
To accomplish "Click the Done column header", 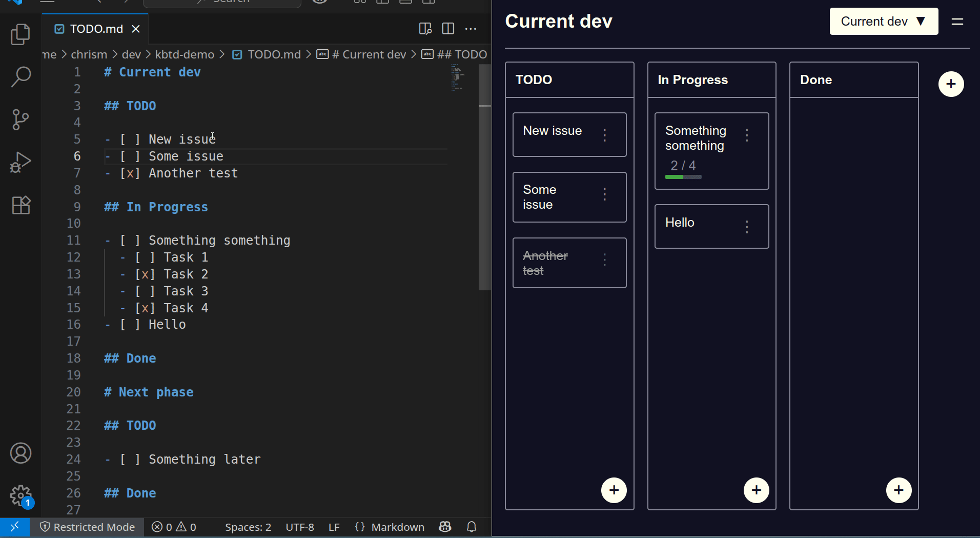I will coord(854,80).
